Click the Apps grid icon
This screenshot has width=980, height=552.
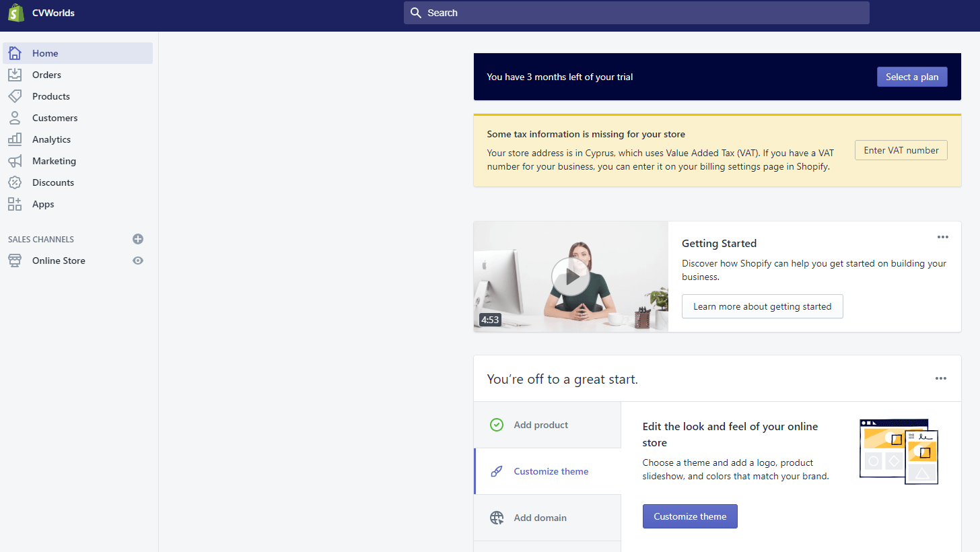[15, 204]
